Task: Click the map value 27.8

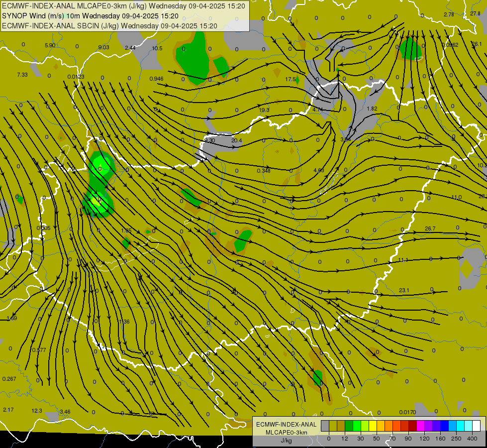Action: click(475, 13)
